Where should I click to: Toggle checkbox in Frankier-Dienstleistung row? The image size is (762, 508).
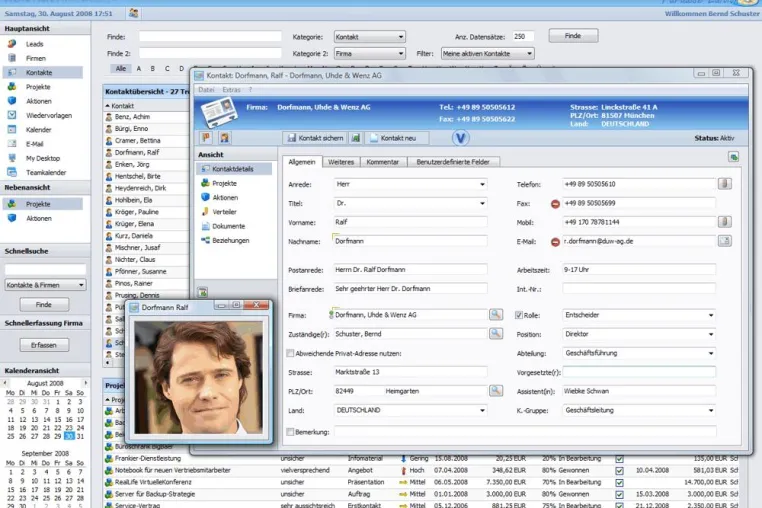[x=619, y=458]
